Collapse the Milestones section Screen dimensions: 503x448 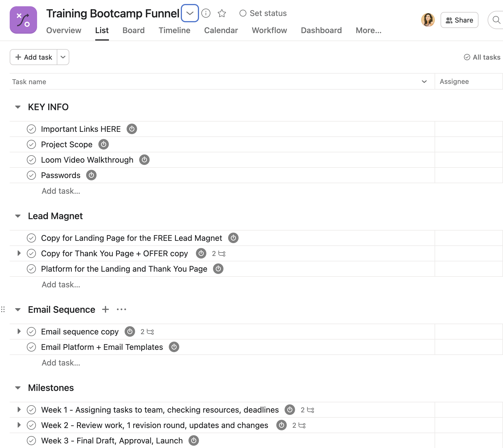pos(18,388)
